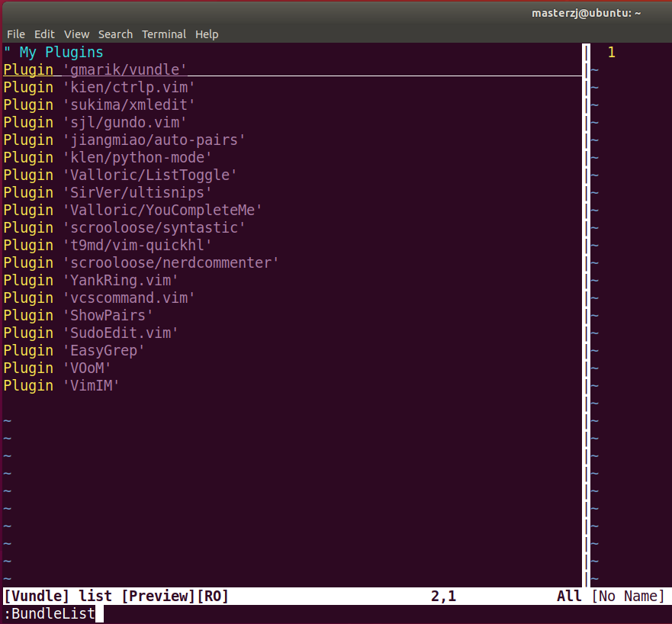Click the ':BundleList' command line
Image resolution: width=672 pixels, height=624 pixels.
[50, 614]
